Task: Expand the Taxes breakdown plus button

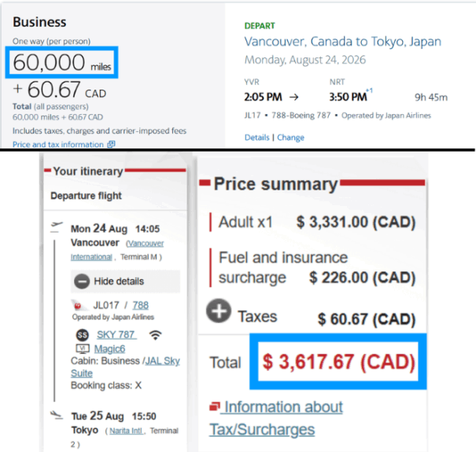Action: point(219,312)
